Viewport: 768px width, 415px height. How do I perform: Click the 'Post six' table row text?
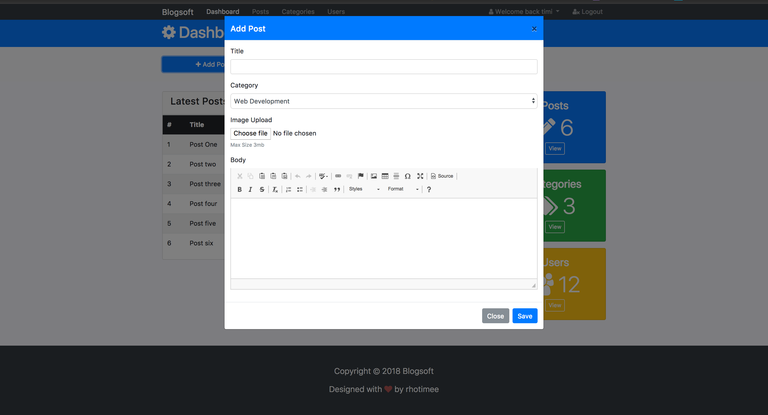pos(201,243)
